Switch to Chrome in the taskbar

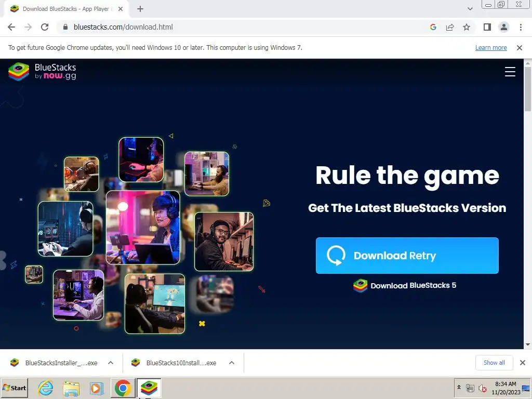[x=123, y=388]
